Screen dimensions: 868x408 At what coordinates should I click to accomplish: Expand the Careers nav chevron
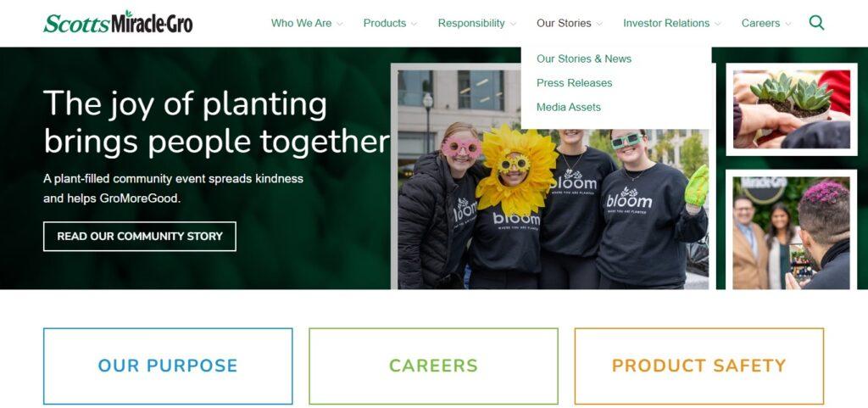pos(788,24)
